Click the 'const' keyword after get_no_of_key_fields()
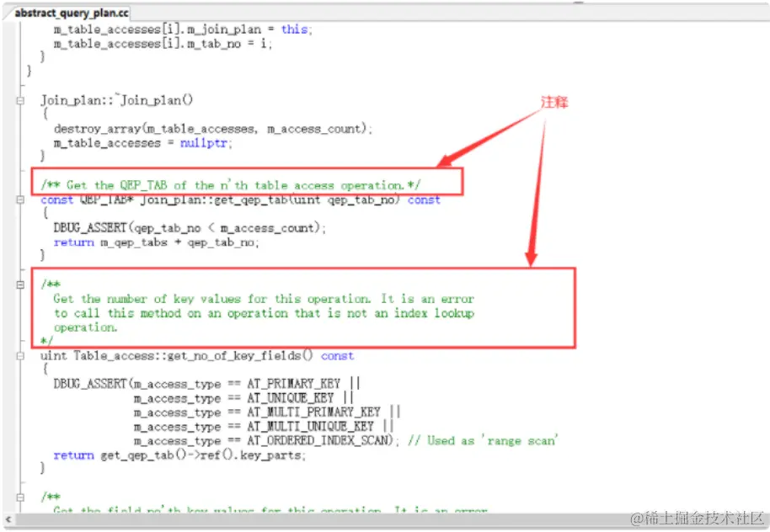This screenshot has width=770, height=532. click(x=337, y=356)
